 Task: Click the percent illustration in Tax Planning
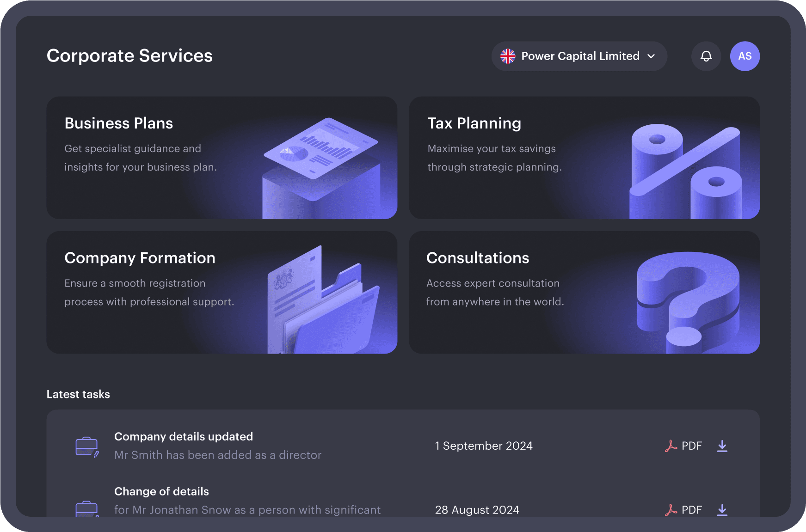(x=686, y=171)
